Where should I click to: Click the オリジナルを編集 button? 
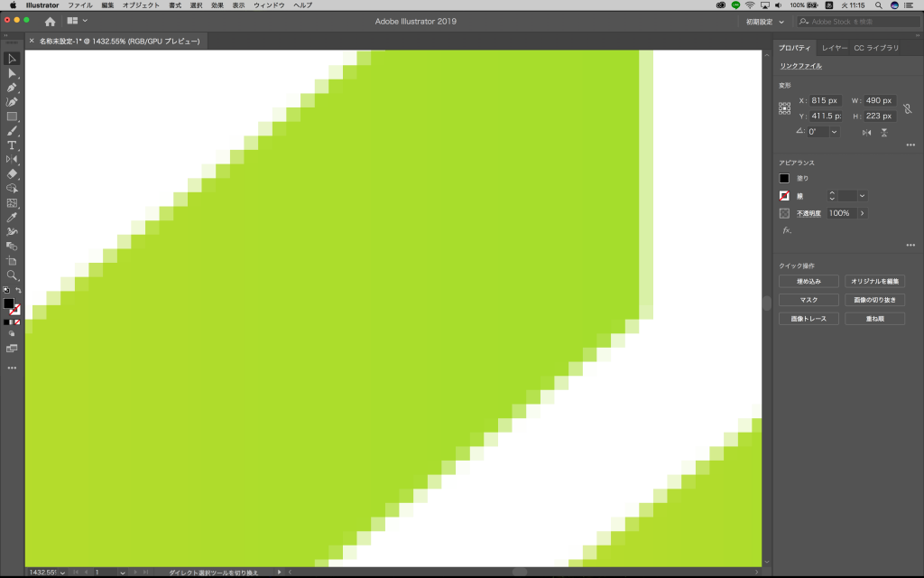click(874, 282)
